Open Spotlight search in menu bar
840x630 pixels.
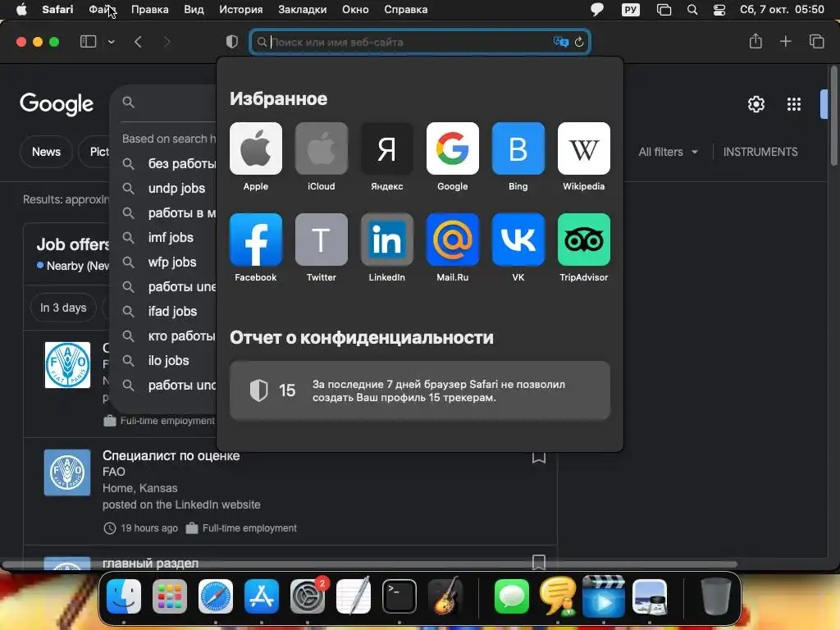pos(692,10)
